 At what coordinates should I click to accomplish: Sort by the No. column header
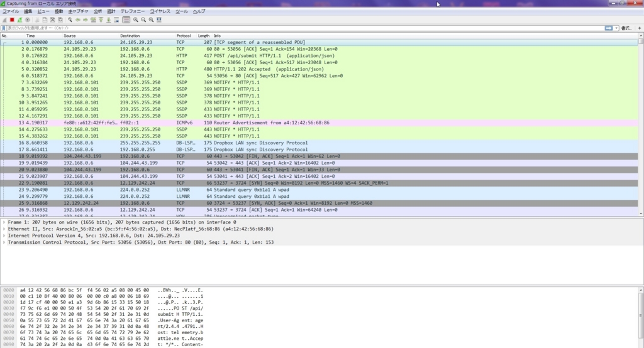point(13,36)
